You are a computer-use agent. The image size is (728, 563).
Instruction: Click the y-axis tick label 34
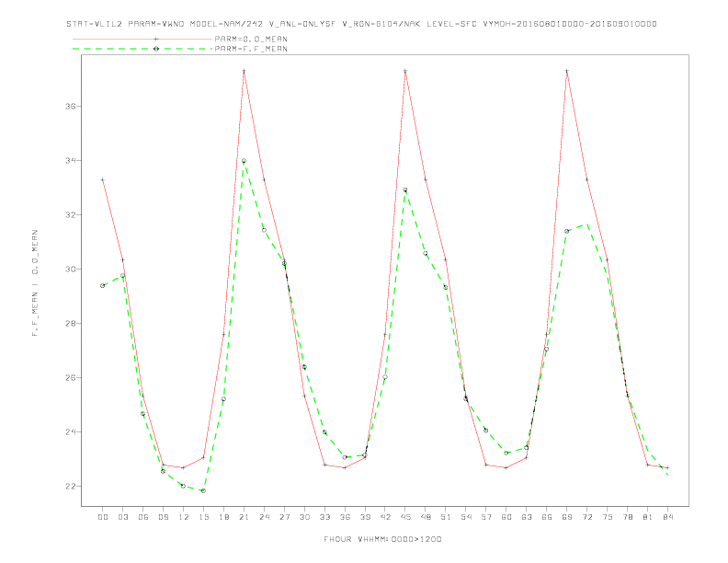(x=71, y=161)
